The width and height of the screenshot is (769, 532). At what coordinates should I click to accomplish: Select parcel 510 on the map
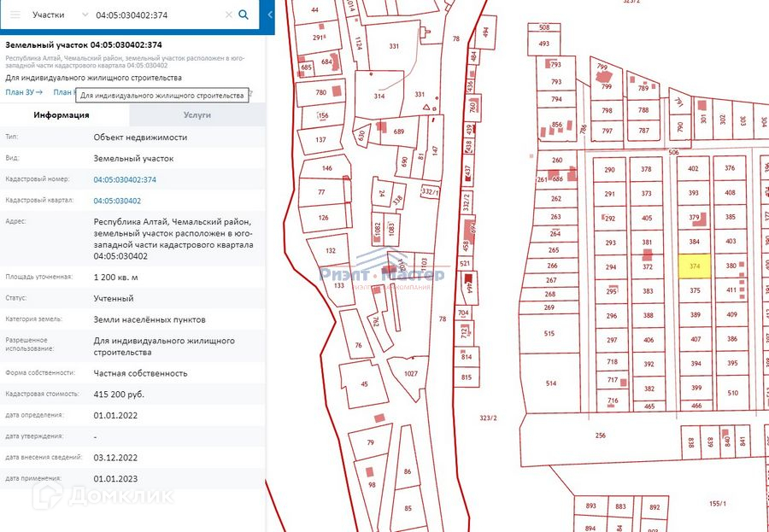[733, 393]
